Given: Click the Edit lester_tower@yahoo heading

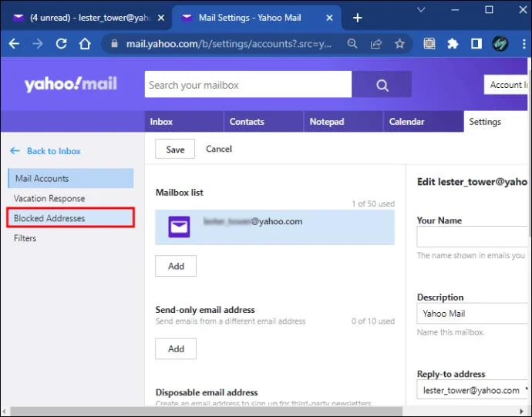Looking at the screenshot, I should pyautogui.click(x=473, y=182).
